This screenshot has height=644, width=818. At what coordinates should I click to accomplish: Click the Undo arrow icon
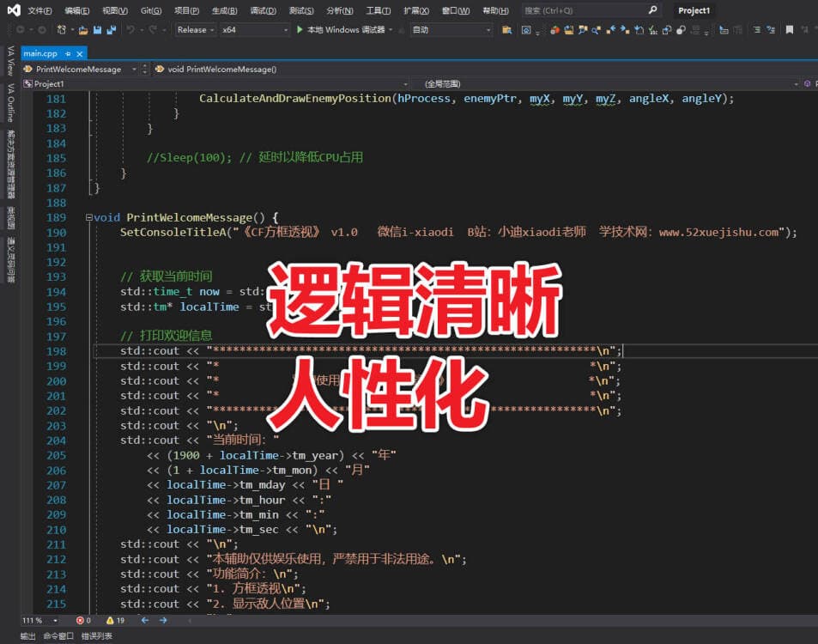click(x=131, y=29)
